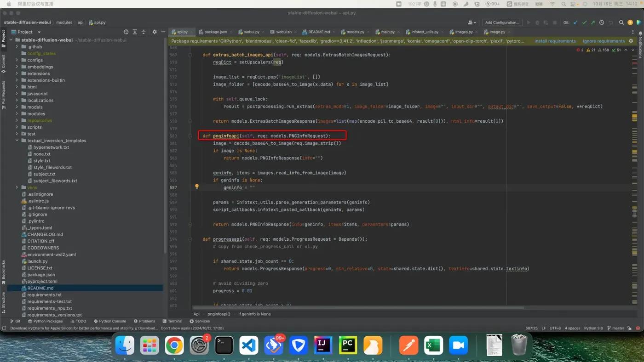Open the Terminal tool window
Image resolution: width=644 pixels, height=362 pixels.
pyautogui.click(x=172, y=321)
